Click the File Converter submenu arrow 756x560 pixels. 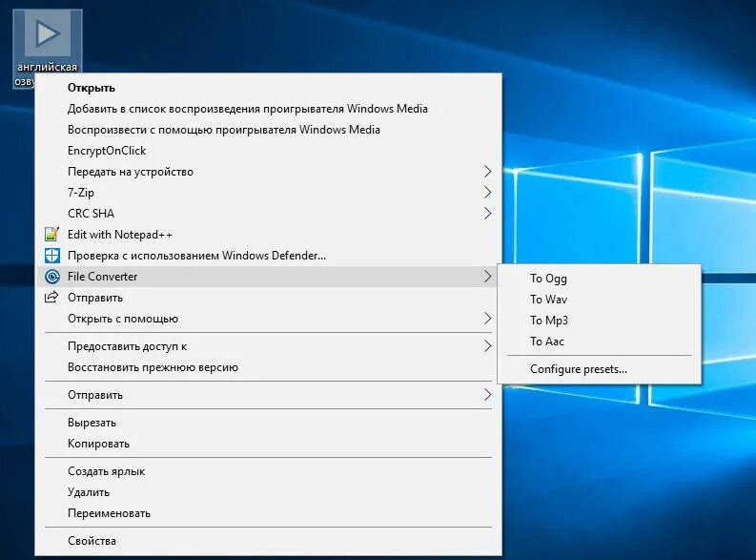pyautogui.click(x=487, y=277)
